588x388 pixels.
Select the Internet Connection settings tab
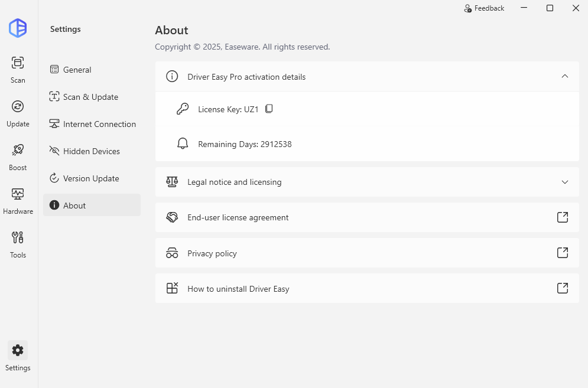pyautogui.click(x=99, y=124)
